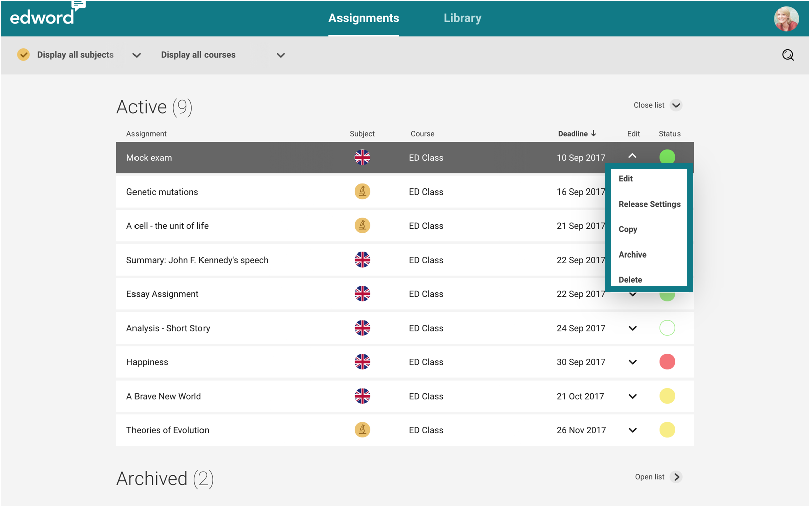Collapse the Mock exam edit menu
This screenshot has height=507, width=812.
tap(632, 156)
